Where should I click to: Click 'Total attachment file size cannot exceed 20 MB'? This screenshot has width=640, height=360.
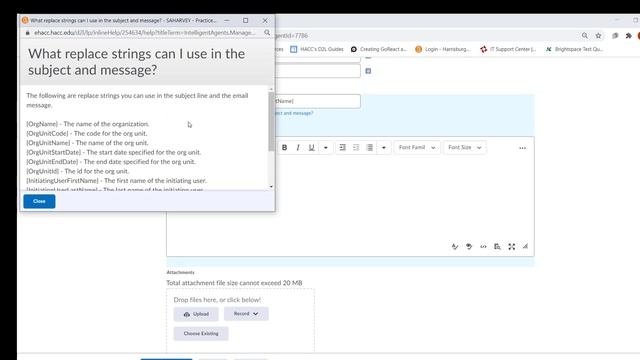tap(234, 283)
